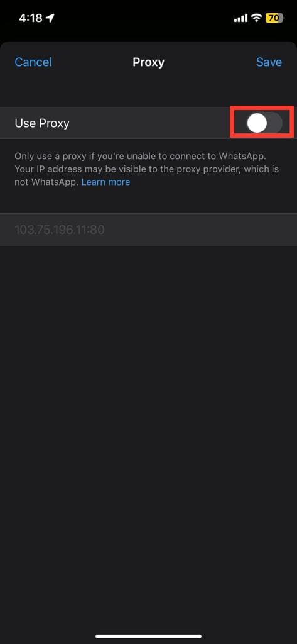Tap the empty area below proxy address field
Screen dimensions: 297x644
(148, 435)
